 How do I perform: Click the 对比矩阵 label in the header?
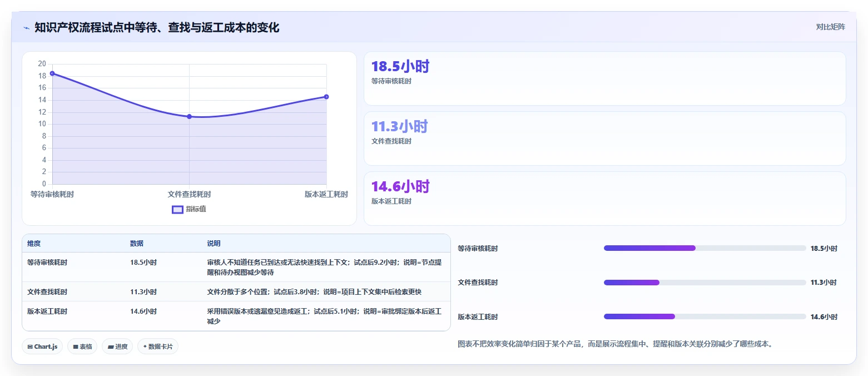pyautogui.click(x=830, y=27)
